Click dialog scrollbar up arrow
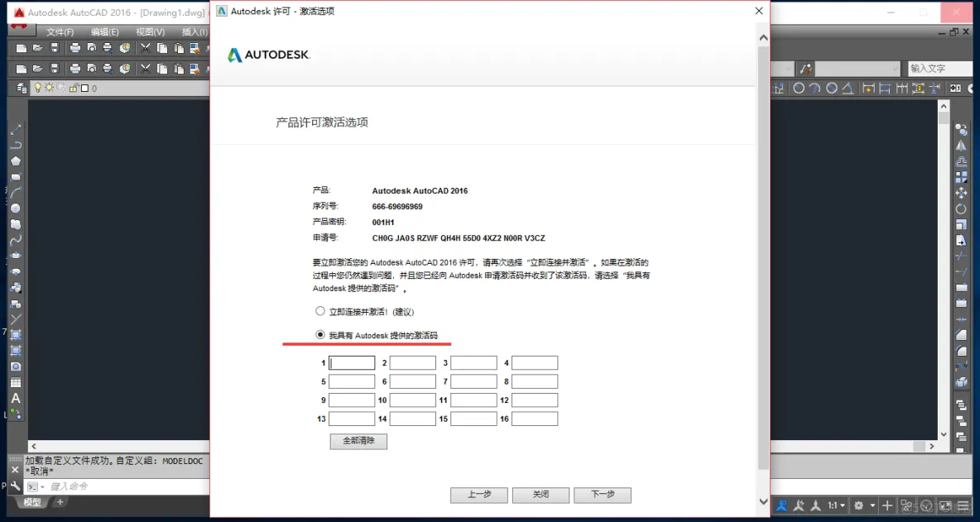The height and width of the screenshot is (522, 980). coord(762,38)
